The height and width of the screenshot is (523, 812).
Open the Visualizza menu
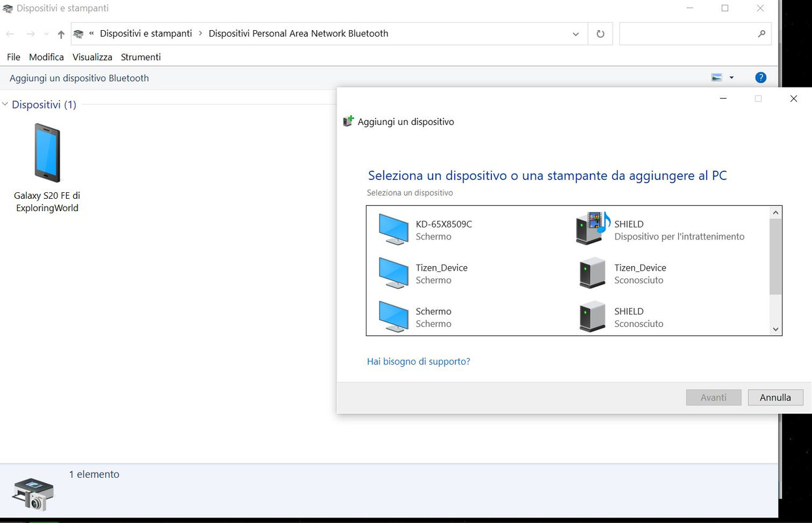tap(92, 57)
